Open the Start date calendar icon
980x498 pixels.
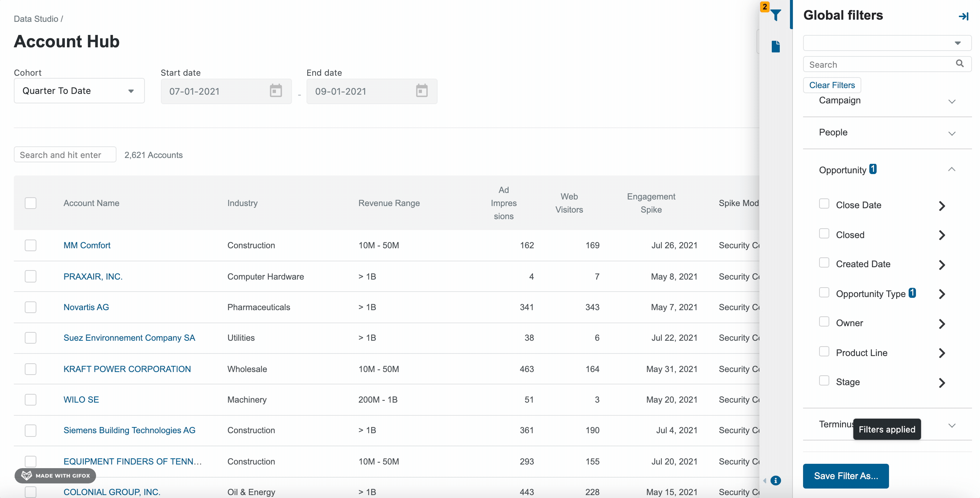pyautogui.click(x=276, y=91)
